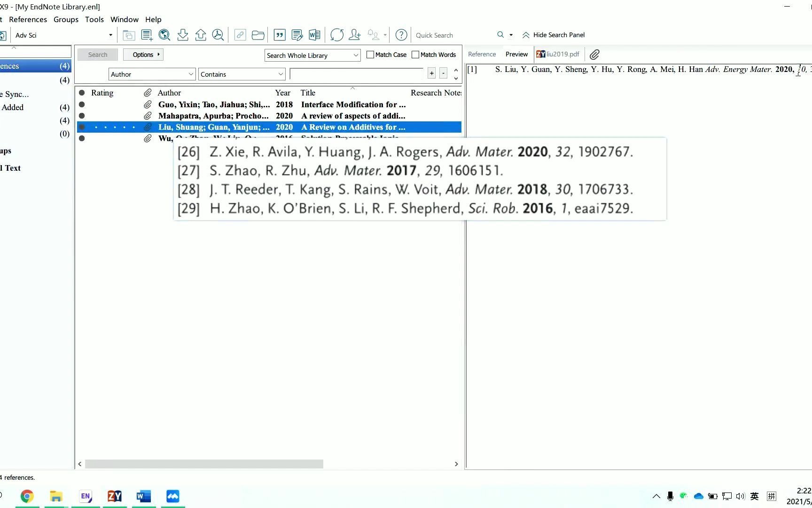Open Microsoft Word from the taskbar
This screenshot has height=508, width=812.
click(x=144, y=496)
